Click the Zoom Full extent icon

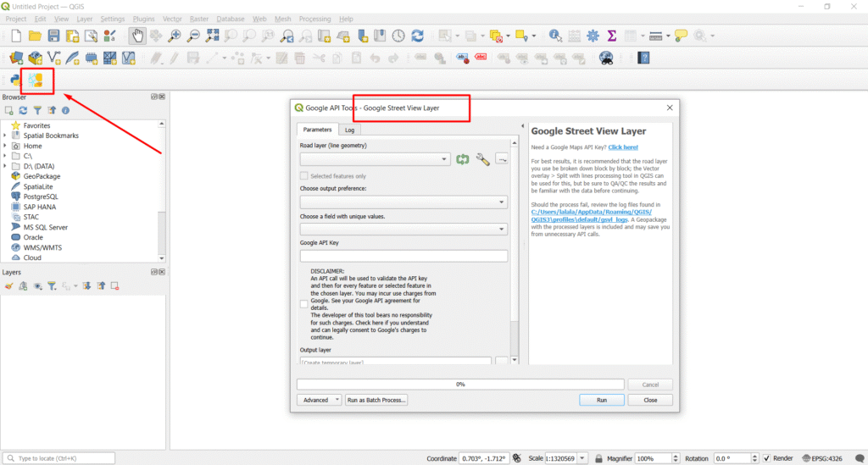(212, 36)
